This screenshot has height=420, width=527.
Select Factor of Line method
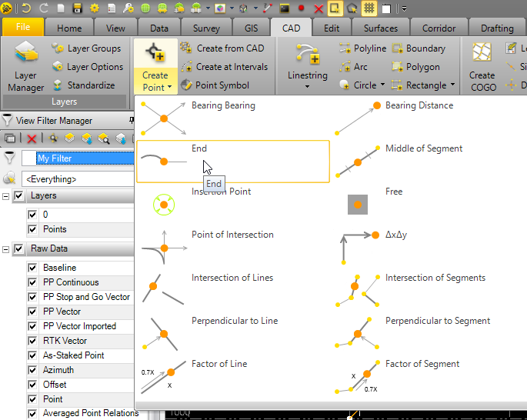coord(232,376)
